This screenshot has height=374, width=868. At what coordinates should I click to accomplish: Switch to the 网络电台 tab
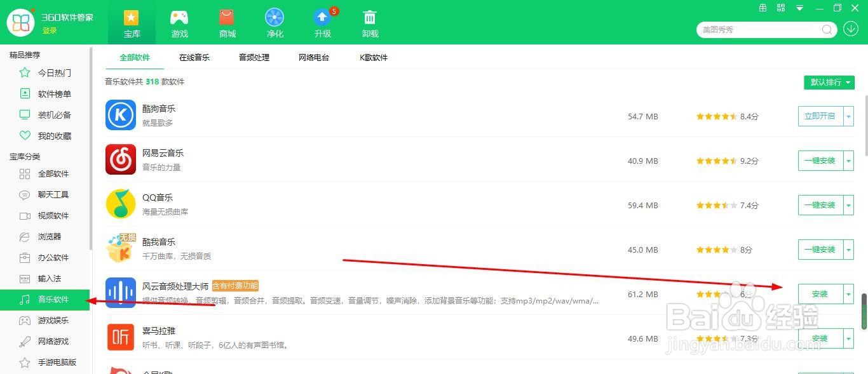[x=314, y=57]
